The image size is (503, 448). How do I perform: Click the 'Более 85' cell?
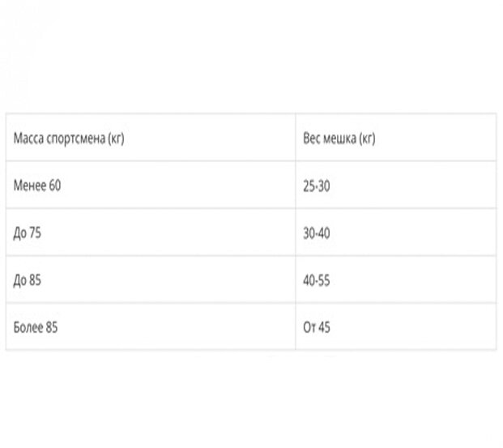(x=151, y=326)
